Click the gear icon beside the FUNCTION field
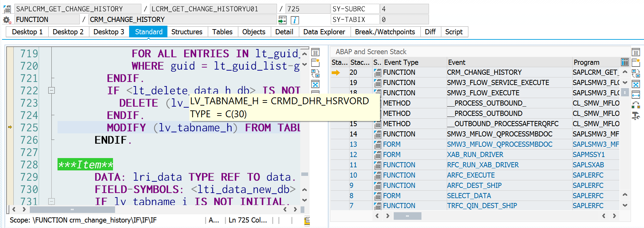 [7, 20]
